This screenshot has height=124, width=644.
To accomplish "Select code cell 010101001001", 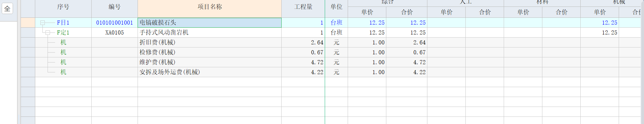I will [115, 23].
